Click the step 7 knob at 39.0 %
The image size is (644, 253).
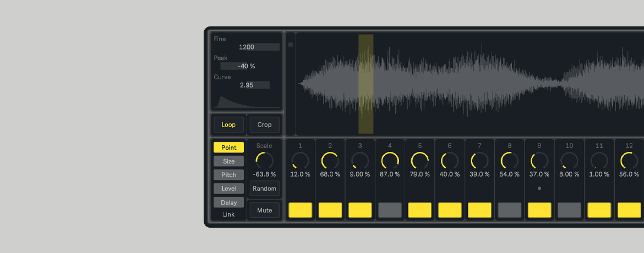[x=479, y=161]
